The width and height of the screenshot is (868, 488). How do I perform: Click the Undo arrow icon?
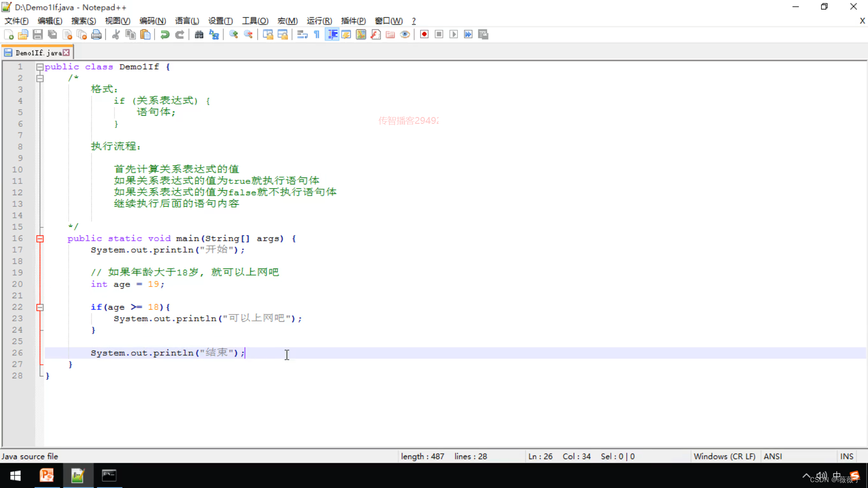[x=165, y=34]
